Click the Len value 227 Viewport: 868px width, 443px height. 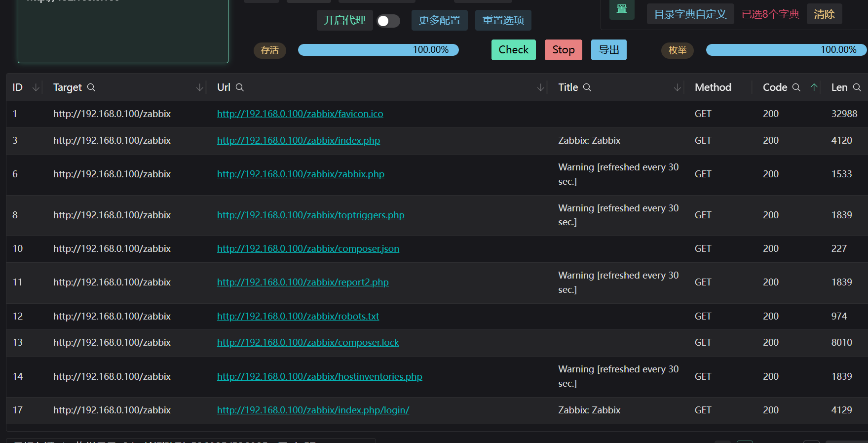[x=839, y=249]
